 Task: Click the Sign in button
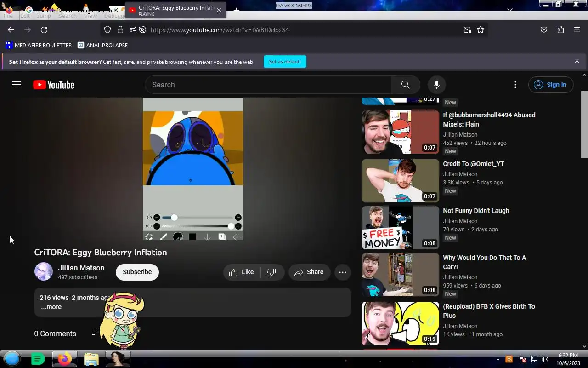551,85
